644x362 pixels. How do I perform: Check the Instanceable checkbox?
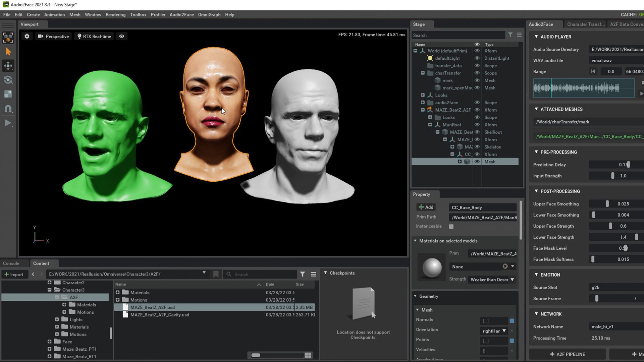tap(451, 227)
